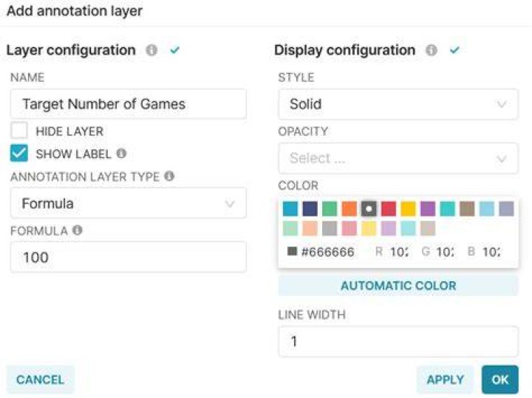Screen dimensions: 532x398
Task: Pick the lavender swatch in second row
Action: [x=389, y=228]
